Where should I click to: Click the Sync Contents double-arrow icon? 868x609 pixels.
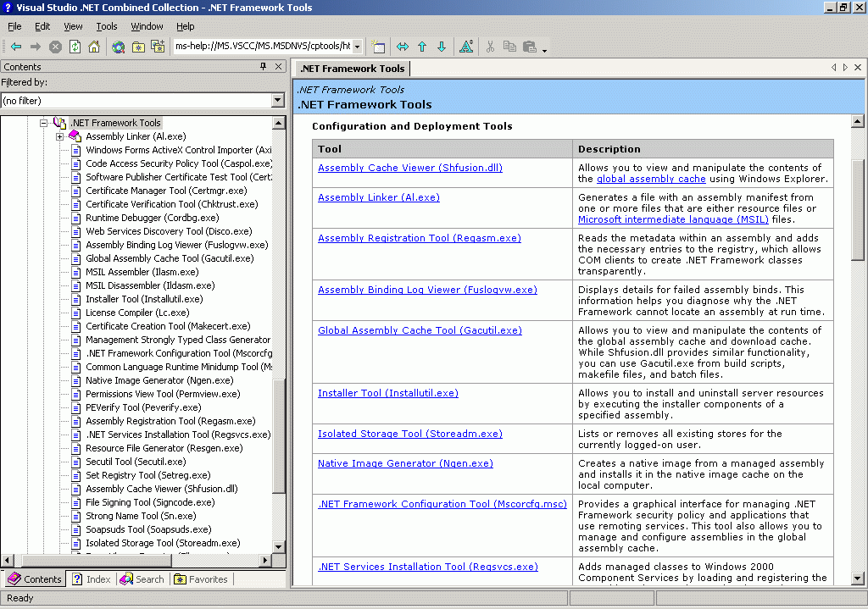[403, 47]
